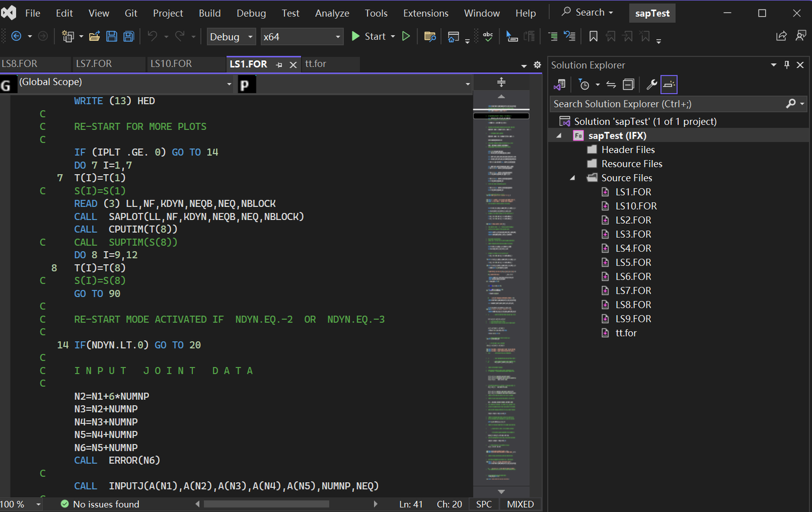Viewport: 812px width, 512px height.
Task: Click the Open File toolbar icon
Action: click(x=95, y=37)
